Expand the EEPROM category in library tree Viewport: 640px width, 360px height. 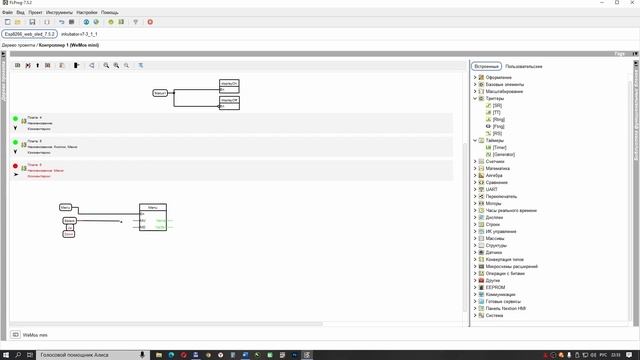click(475, 287)
